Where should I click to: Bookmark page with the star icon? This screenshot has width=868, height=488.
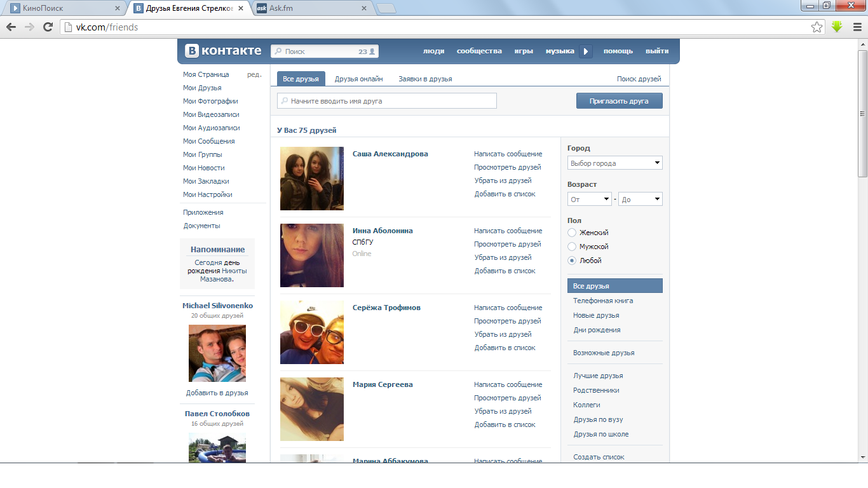[817, 27]
